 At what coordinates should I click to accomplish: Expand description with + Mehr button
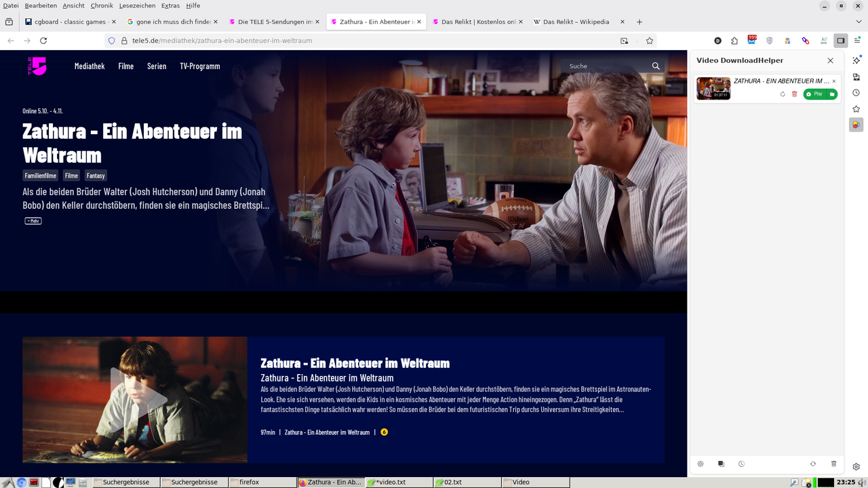pos(33,221)
